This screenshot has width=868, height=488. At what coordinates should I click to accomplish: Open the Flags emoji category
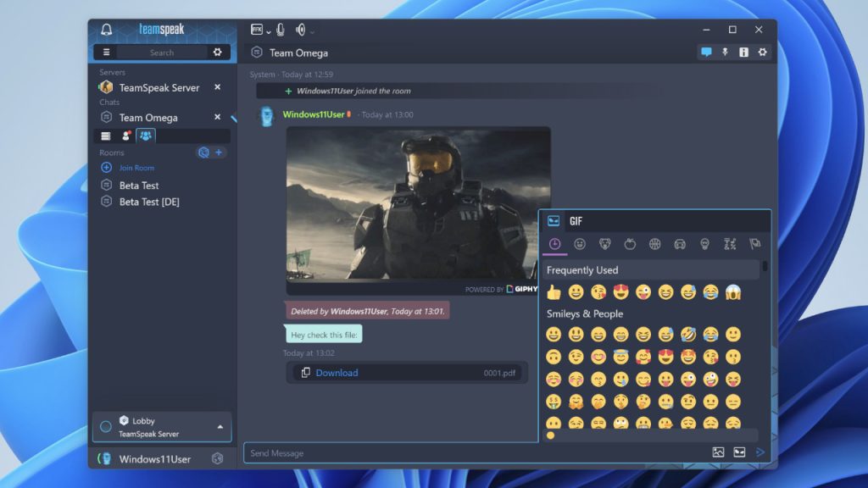754,244
